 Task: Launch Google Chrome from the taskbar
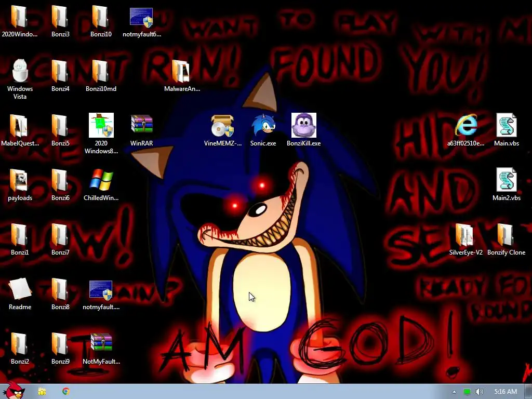pyautogui.click(x=66, y=391)
